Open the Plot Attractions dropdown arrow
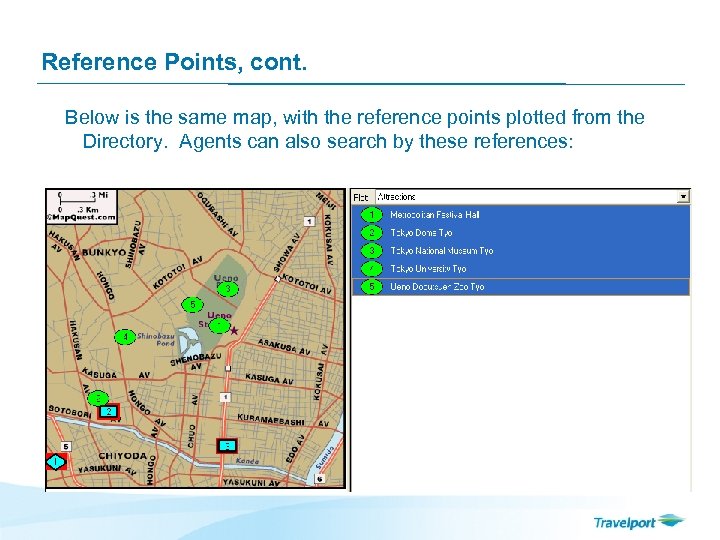720x540 pixels. 683,197
